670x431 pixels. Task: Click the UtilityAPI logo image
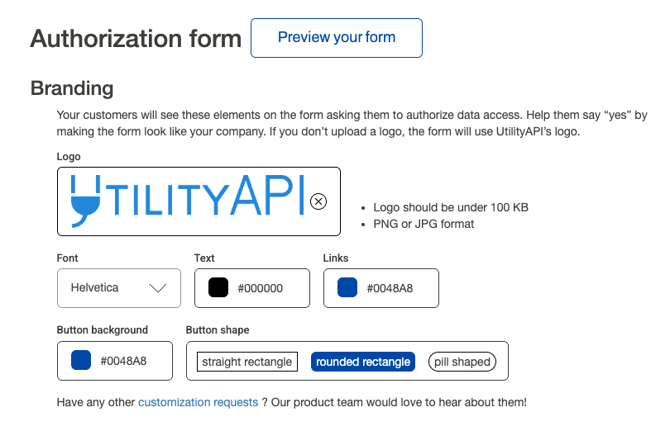[x=190, y=200]
